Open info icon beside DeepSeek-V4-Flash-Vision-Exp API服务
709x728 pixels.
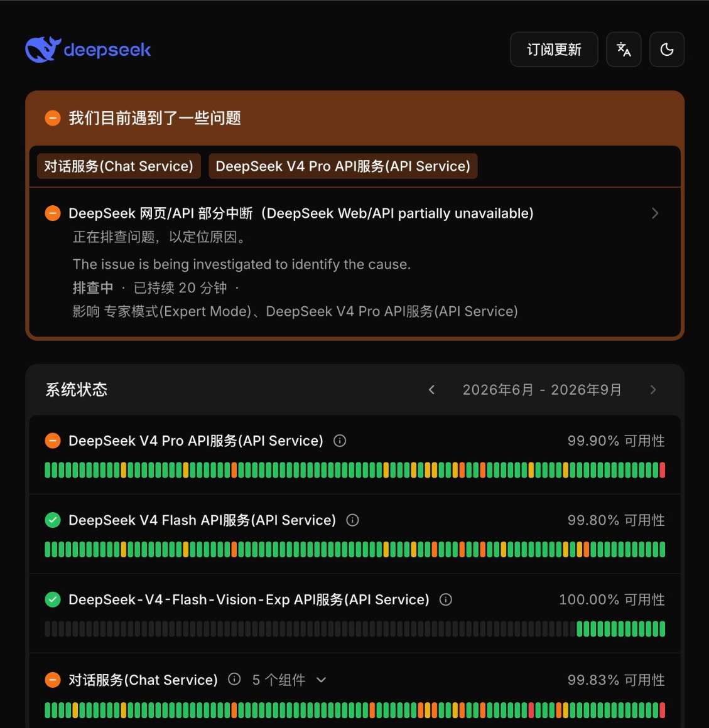[446, 599]
